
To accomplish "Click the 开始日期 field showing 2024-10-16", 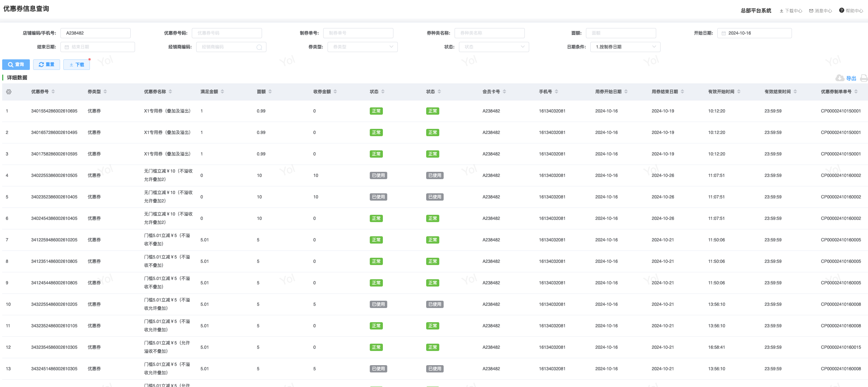I will pyautogui.click(x=754, y=33).
